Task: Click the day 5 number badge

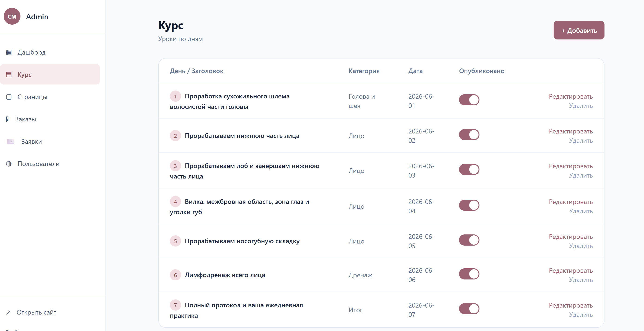Action: (175, 241)
